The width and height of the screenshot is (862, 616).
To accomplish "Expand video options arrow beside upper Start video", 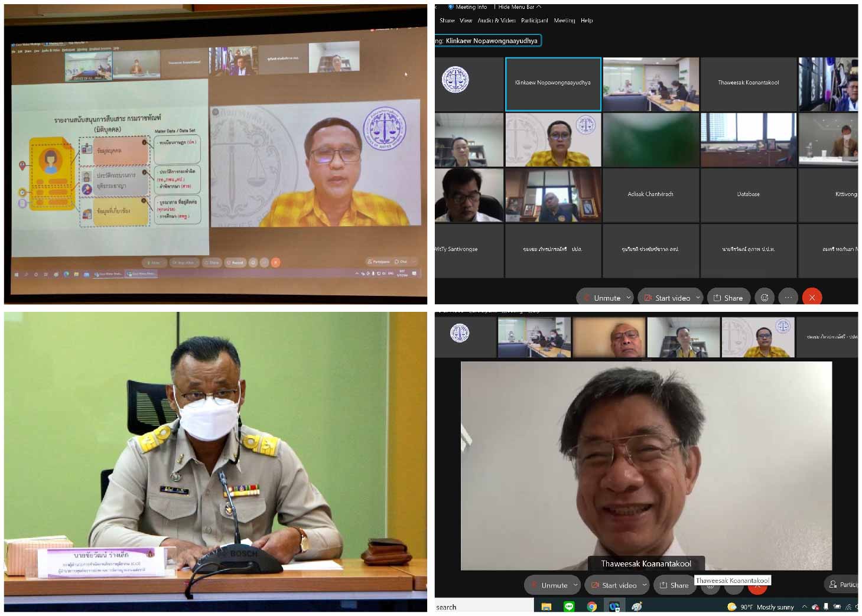I will pos(698,298).
